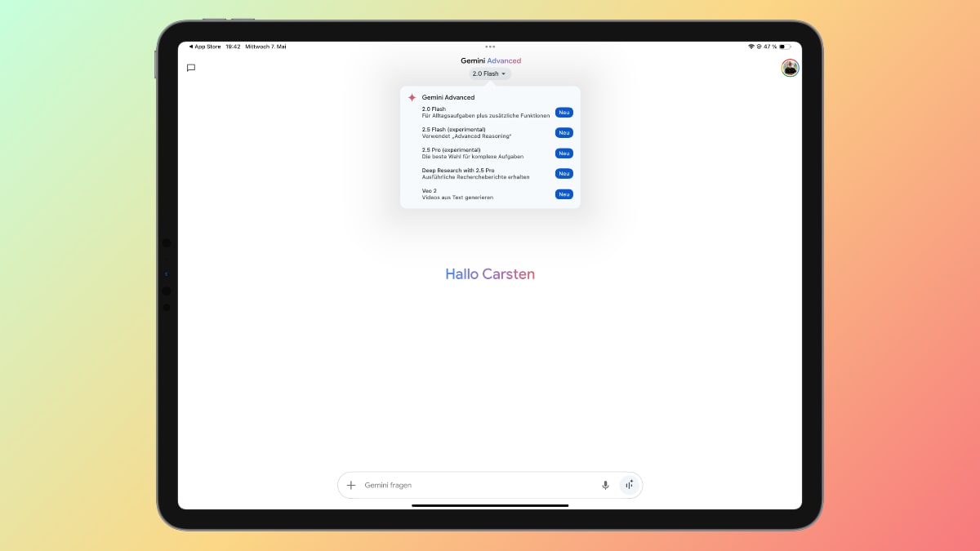
Task: Tap the Neu badge beside 2.0 Flash
Action: tap(563, 113)
